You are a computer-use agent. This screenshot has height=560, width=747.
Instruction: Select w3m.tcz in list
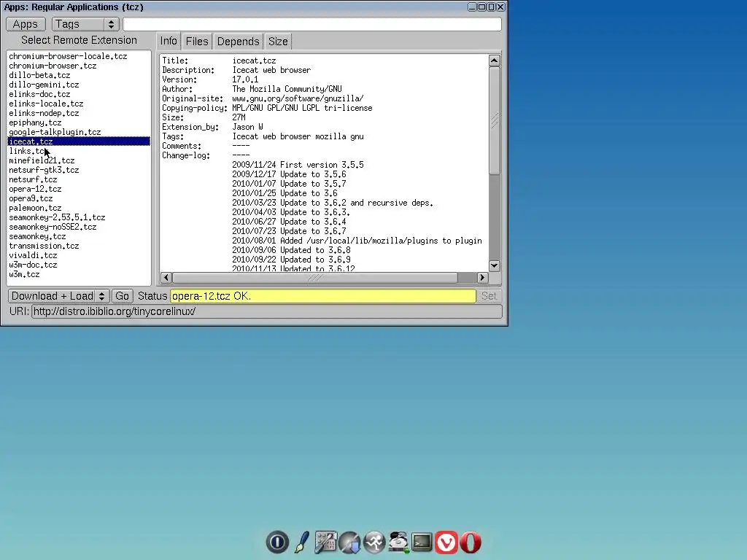pos(79,275)
